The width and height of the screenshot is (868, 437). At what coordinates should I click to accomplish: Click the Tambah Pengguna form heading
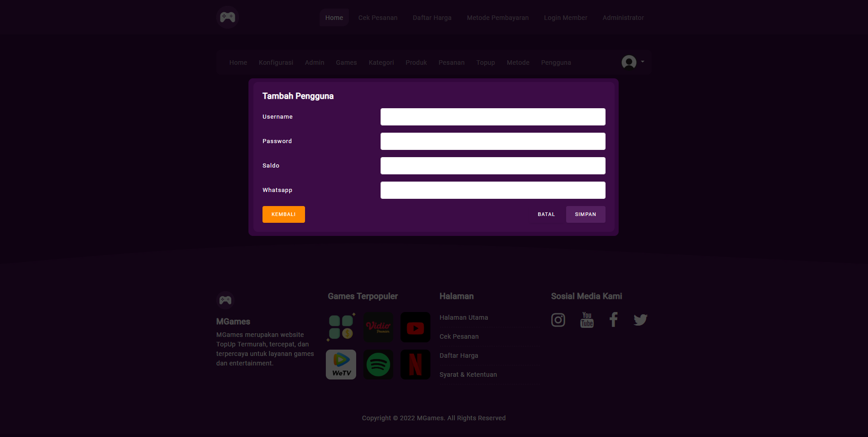pyautogui.click(x=298, y=96)
